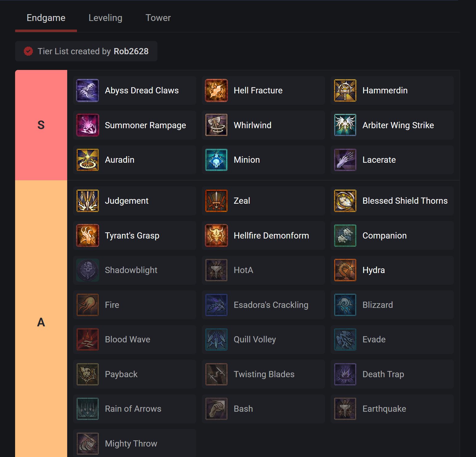This screenshot has width=476, height=457.
Task: Click the orange A tier label
Action: [41, 322]
